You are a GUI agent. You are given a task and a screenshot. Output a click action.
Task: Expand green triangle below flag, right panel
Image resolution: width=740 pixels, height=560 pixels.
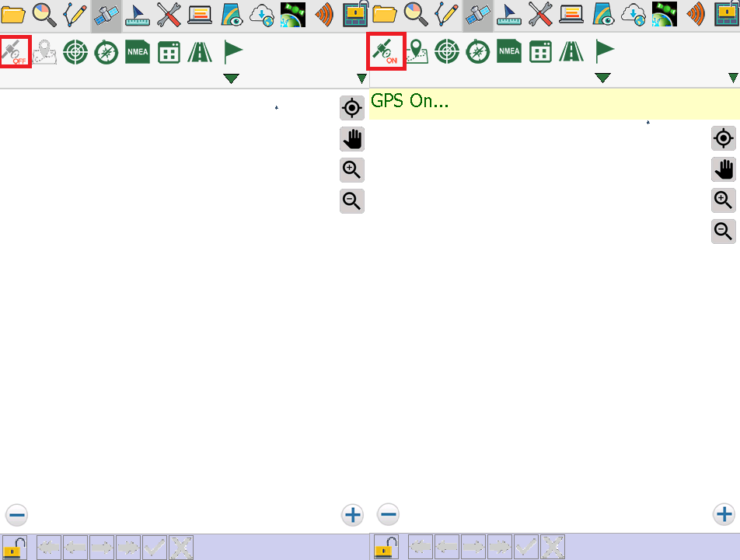(602, 78)
